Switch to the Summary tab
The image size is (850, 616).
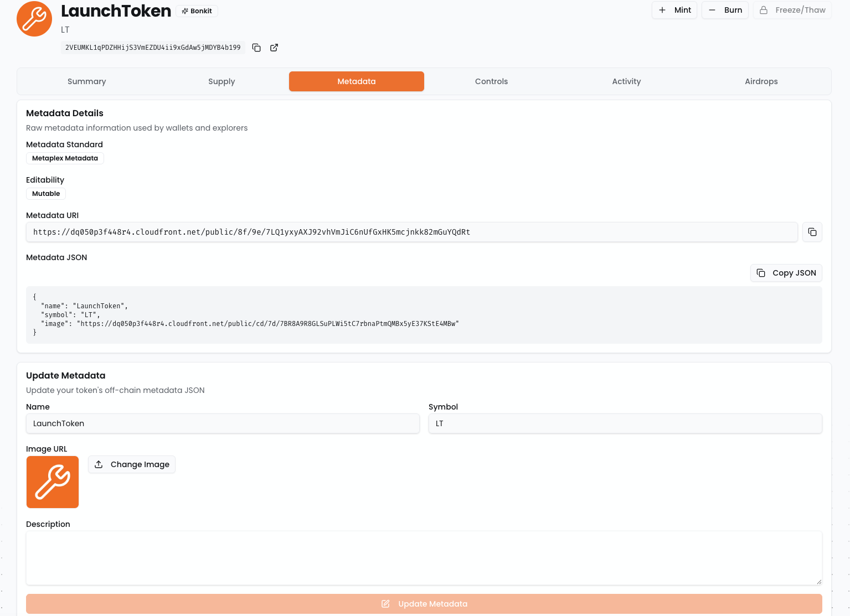click(86, 81)
